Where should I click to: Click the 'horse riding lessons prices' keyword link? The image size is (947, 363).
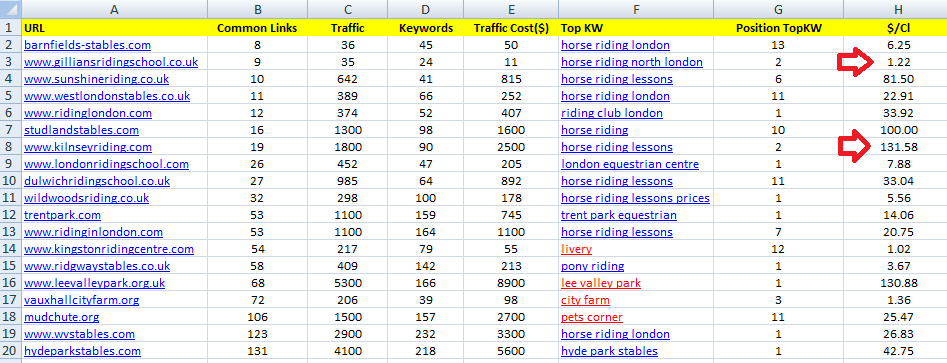[635, 198]
